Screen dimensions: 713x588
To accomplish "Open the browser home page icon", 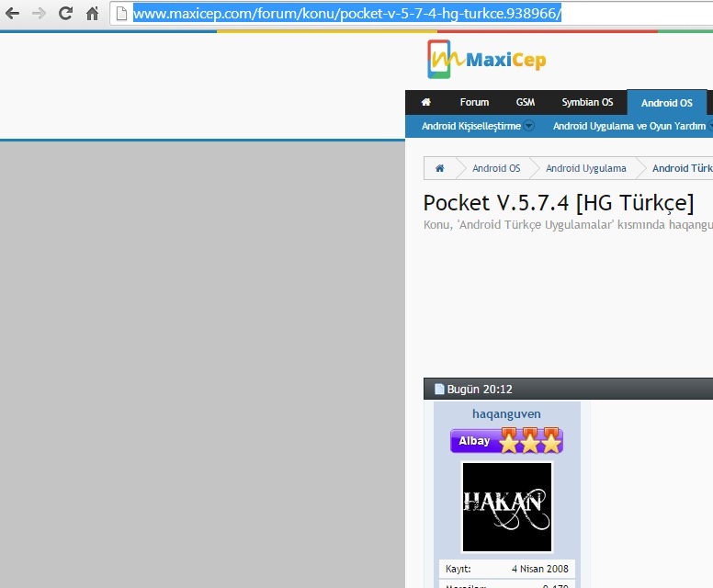I will tap(92, 14).
